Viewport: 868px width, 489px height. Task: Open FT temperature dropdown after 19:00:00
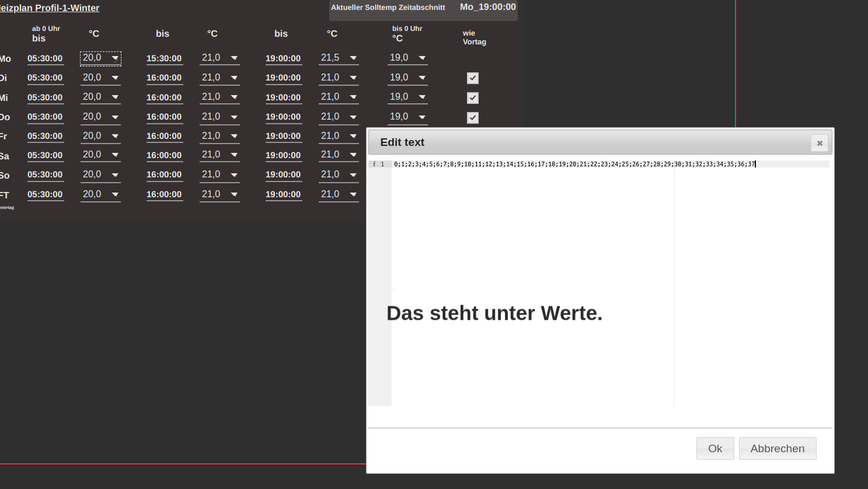click(x=339, y=194)
